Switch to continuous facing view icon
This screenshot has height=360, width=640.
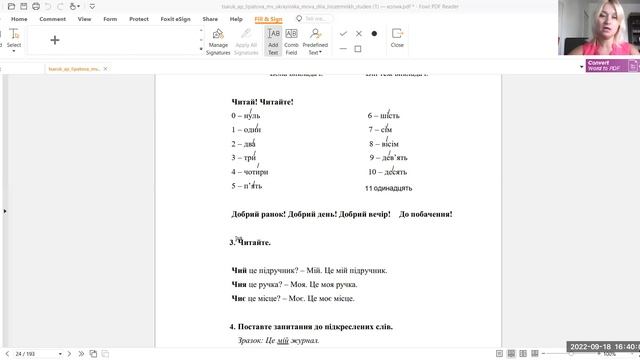point(535,354)
